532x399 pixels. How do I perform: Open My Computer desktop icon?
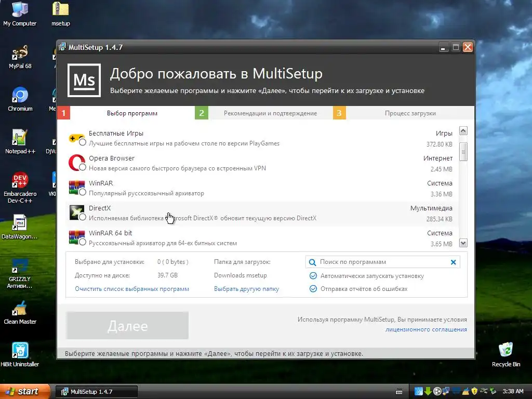click(x=20, y=14)
